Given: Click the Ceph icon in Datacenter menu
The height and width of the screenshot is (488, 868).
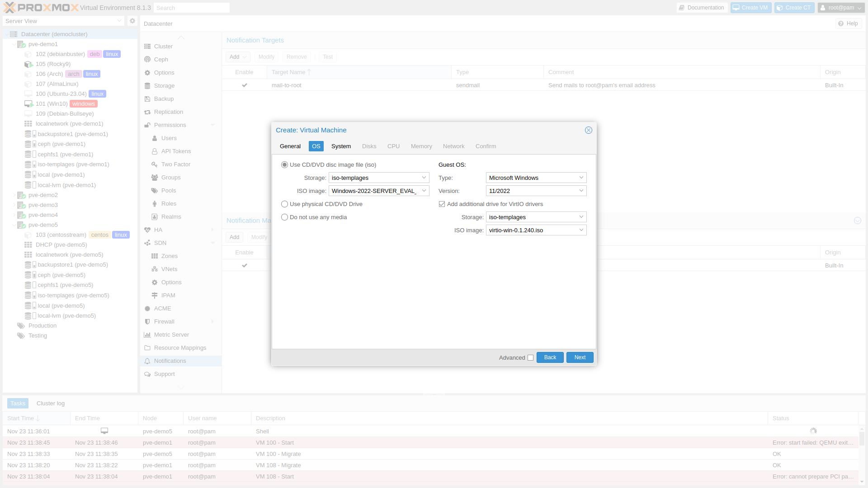Looking at the screenshot, I should [x=147, y=60].
